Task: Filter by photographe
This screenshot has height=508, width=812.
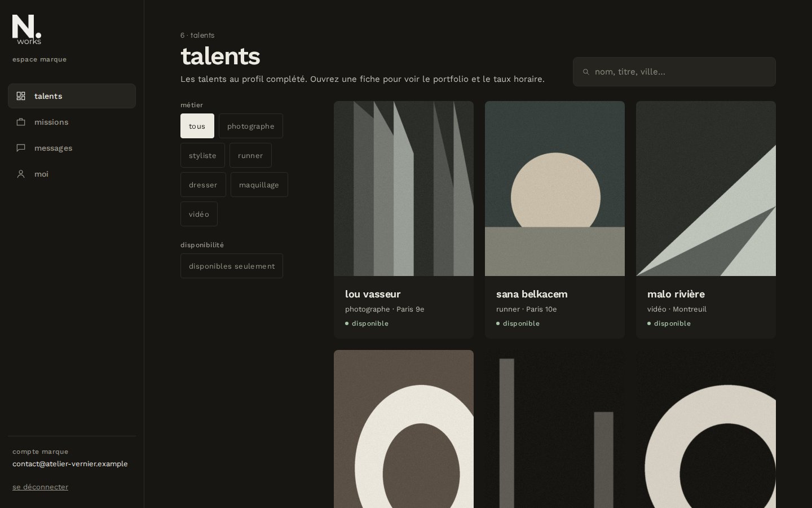Action: 251,126
